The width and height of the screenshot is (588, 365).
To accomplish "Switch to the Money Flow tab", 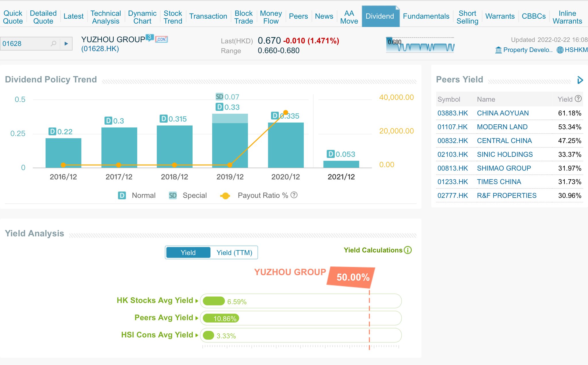I will click(x=271, y=17).
